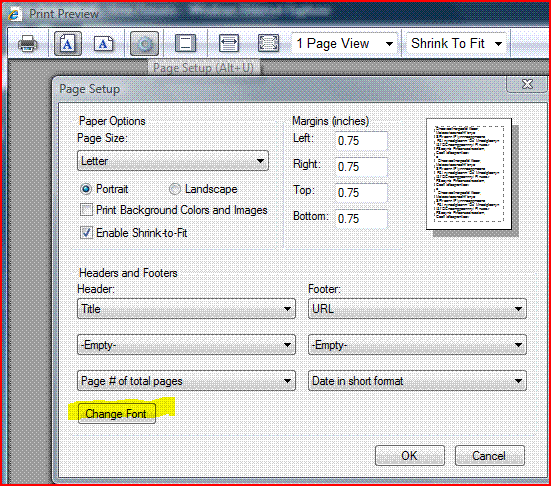Open the Shrink To Fit dropdown
The height and width of the screenshot is (486, 551).
[x=456, y=44]
